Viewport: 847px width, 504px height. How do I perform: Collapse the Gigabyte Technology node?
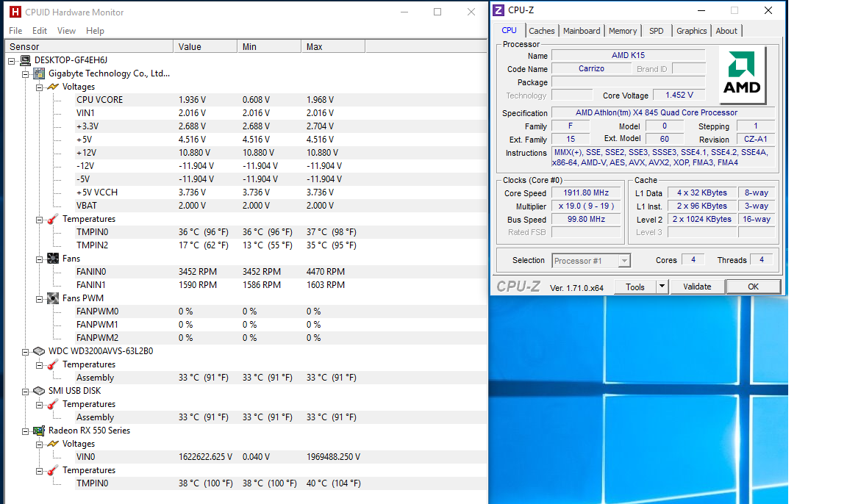[26, 74]
